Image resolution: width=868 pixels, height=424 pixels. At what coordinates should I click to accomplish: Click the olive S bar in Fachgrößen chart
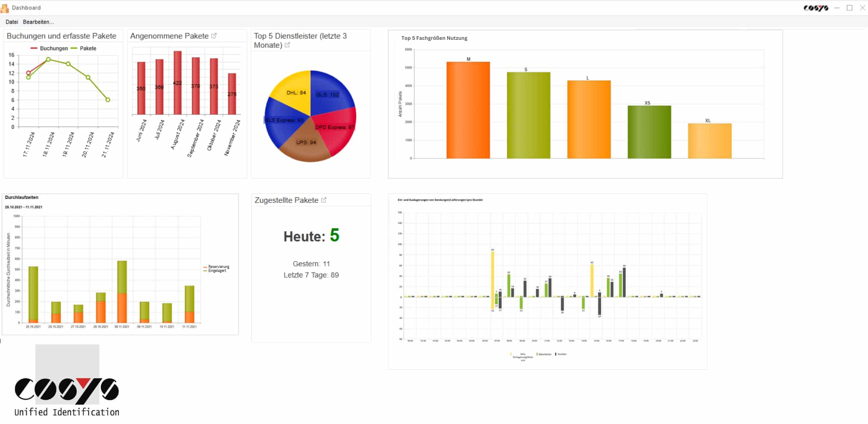[x=528, y=115]
